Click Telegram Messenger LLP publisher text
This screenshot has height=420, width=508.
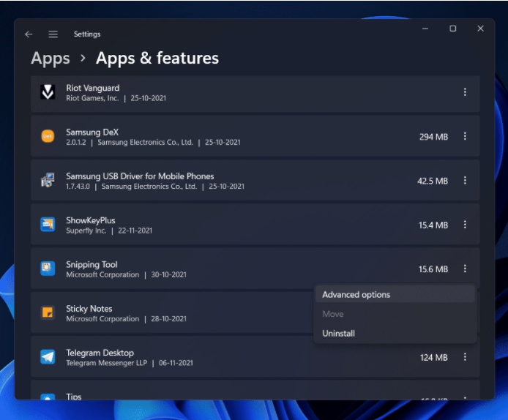coord(107,363)
